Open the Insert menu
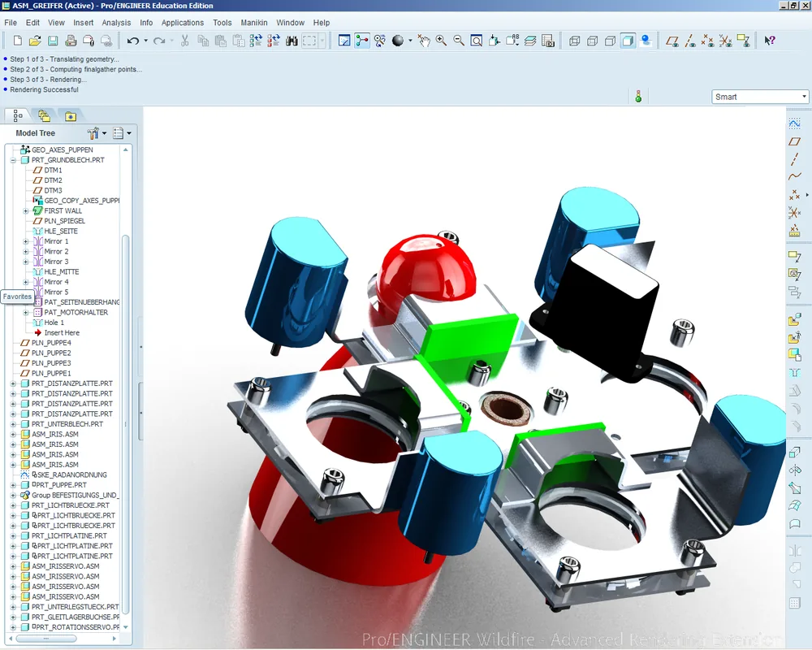 click(x=84, y=23)
